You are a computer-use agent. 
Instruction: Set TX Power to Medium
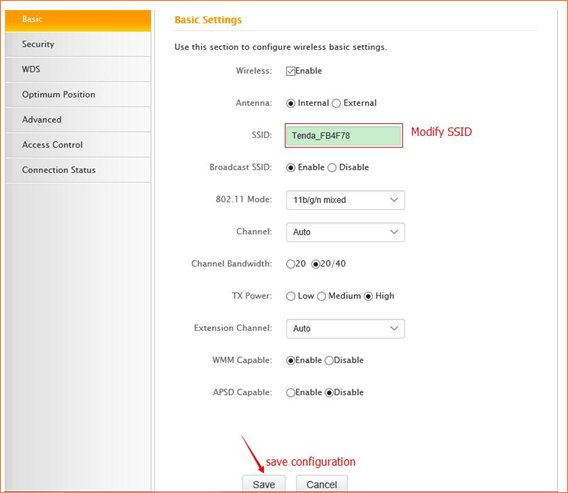click(321, 296)
